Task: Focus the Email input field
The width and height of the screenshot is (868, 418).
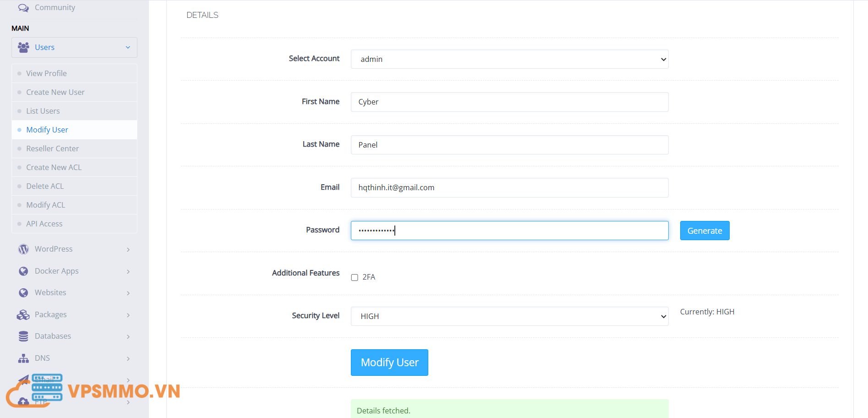Action: pos(509,187)
